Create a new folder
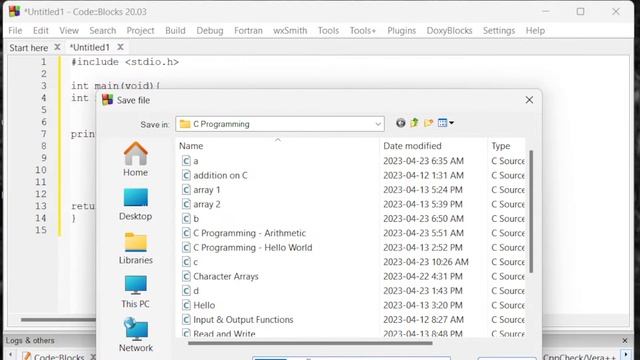Image resolution: width=640 pixels, height=360 pixels. 428,123
